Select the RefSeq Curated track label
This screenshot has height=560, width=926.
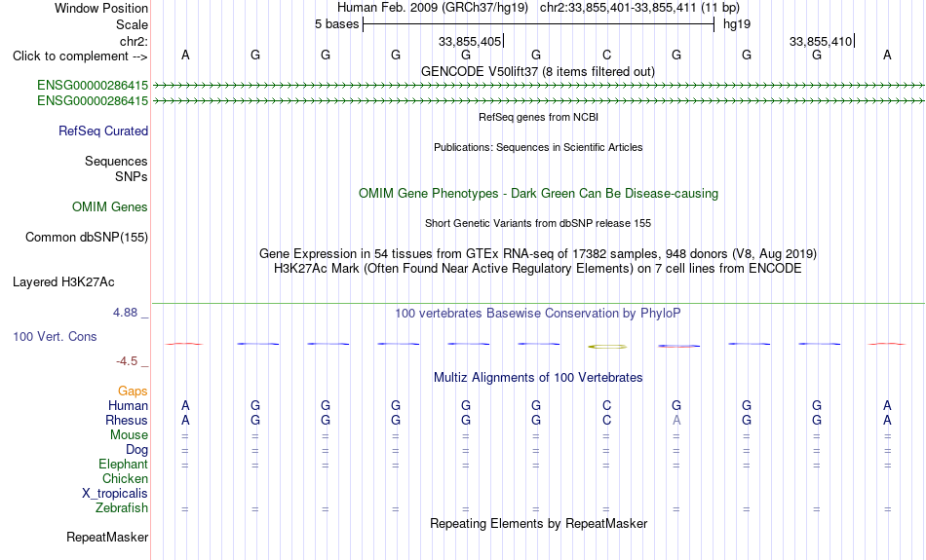pyautogui.click(x=102, y=131)
